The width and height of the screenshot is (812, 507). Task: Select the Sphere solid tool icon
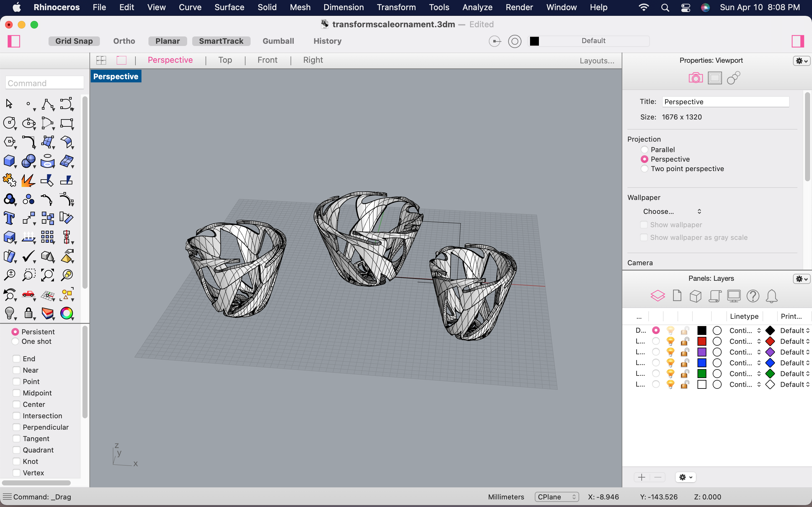[x=28, y=161]
